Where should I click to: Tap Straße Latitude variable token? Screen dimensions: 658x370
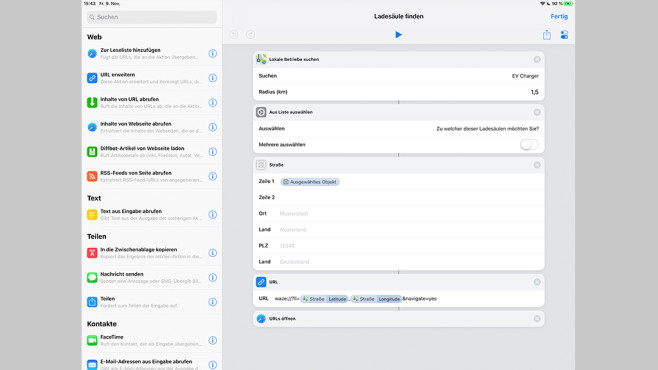click(324, 299)
